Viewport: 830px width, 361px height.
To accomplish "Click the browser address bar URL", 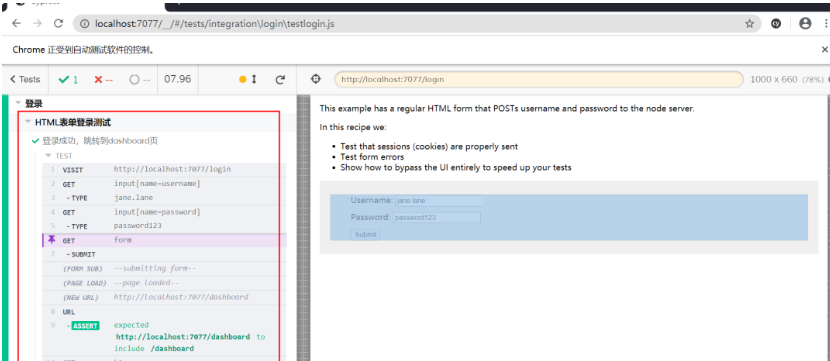I will click(x=214, y=24).
